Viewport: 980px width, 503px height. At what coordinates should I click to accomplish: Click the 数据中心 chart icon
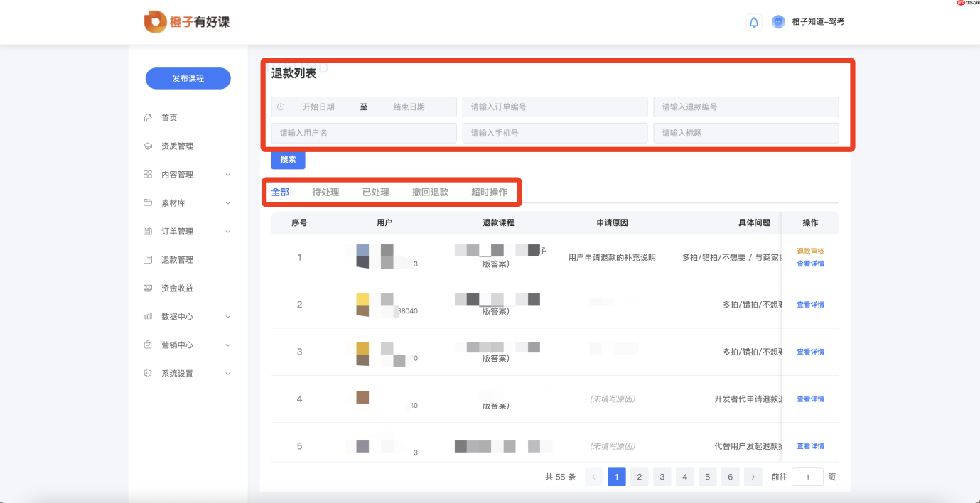148,316
